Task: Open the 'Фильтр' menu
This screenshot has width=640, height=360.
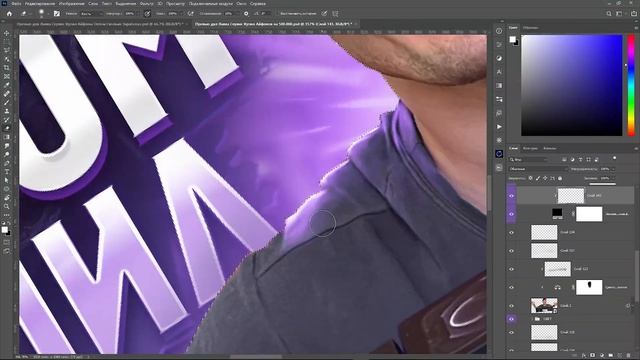Action: point(147,4)
